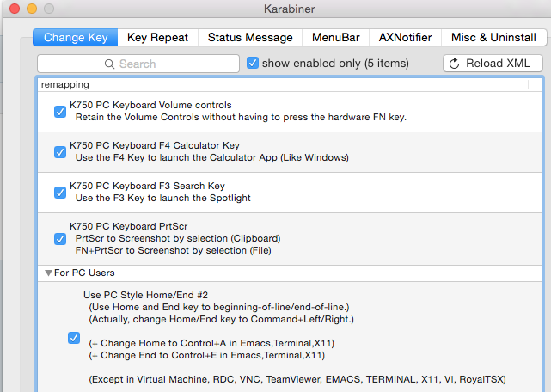Select 'Change Home to Control+A' line
Image resolution: width=551 pixels, height=392 pixels.
click(x=211, y=343)
